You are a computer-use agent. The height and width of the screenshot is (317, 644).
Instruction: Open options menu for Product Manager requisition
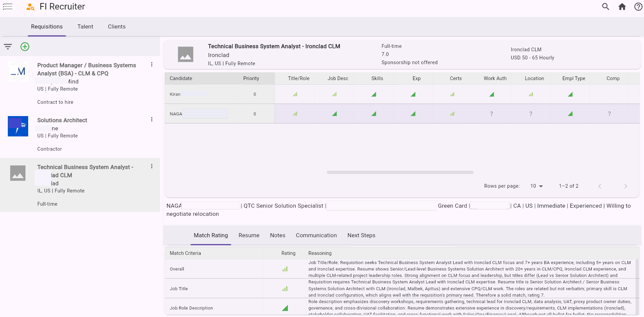pos(152,64)
